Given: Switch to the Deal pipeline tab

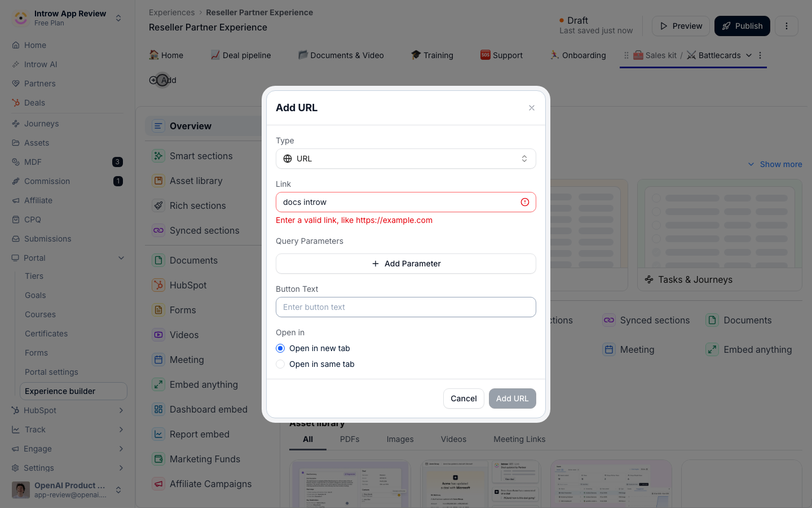Looking at the screenshot, I should click(x=241, y=55).
